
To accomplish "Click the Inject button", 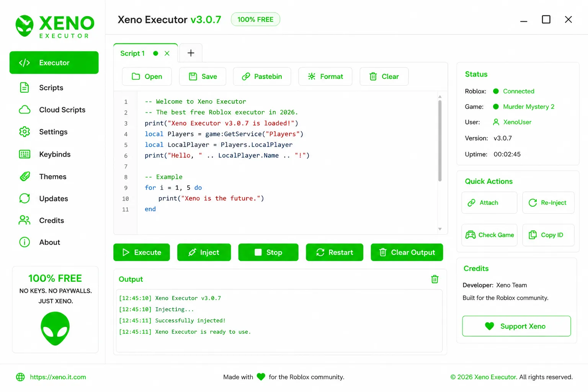I will click(204, 252).
